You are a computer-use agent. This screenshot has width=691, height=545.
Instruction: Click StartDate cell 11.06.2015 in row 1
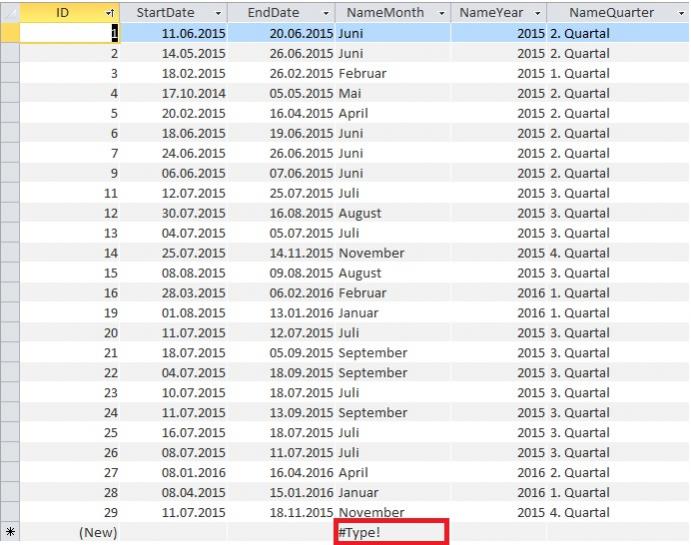(x=174, y=33)
